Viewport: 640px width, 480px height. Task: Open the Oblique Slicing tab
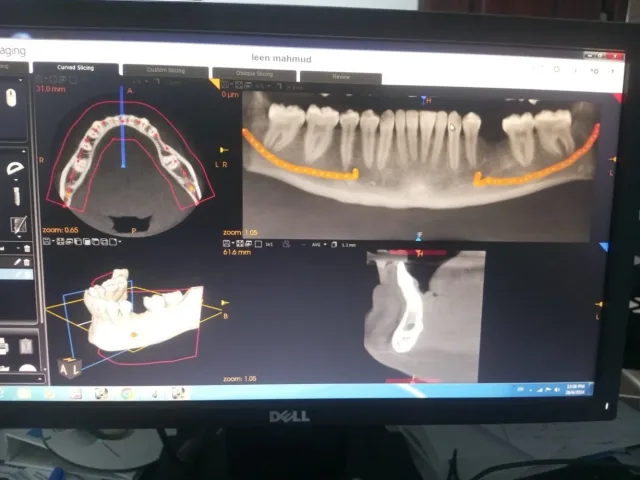click(x=255, y=74)
